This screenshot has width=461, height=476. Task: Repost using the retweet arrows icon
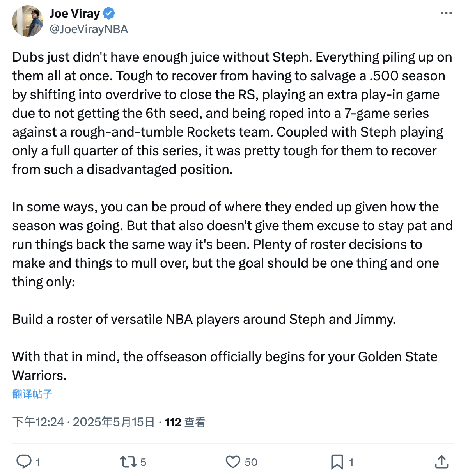click(x=128, y=462)
